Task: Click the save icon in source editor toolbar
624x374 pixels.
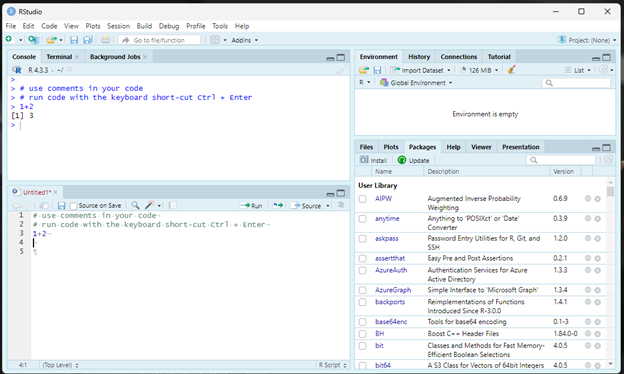Action: click(x=61, y=205)
